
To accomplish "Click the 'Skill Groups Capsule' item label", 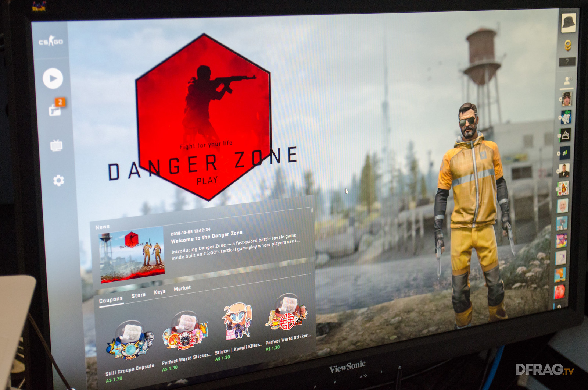I will pos(130,370).
